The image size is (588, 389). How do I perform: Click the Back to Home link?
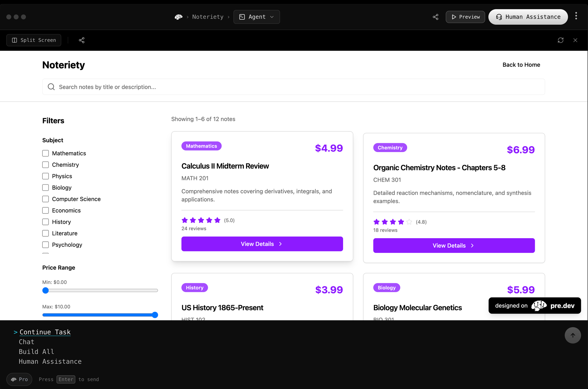click(521, 65)
